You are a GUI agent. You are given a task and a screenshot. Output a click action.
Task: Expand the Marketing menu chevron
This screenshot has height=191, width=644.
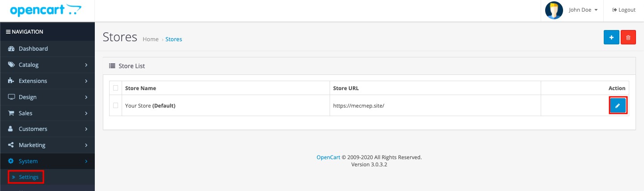coord(86,145)
